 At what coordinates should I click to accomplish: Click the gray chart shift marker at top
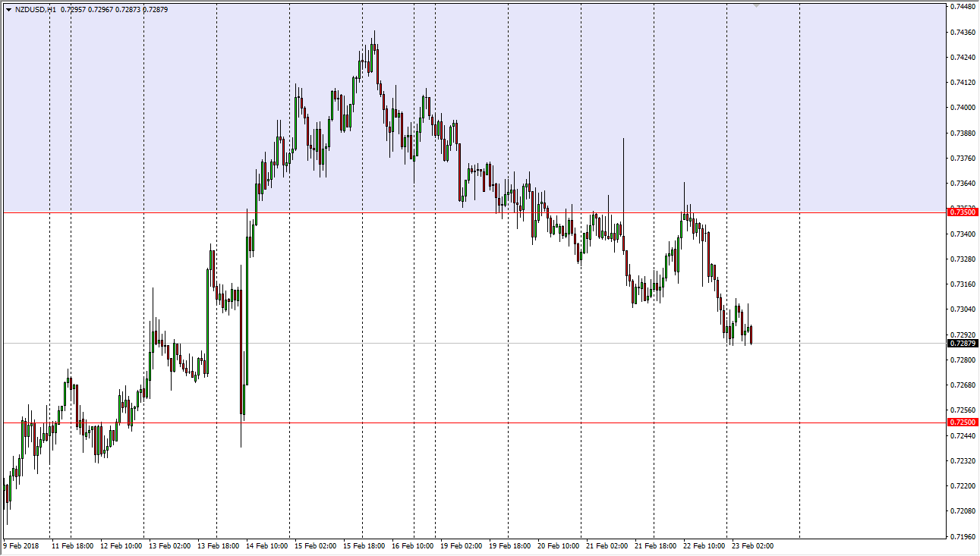point(756,6)
